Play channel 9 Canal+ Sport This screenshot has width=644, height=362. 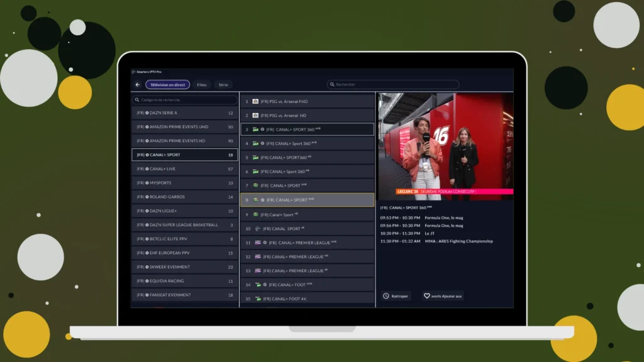307,214
